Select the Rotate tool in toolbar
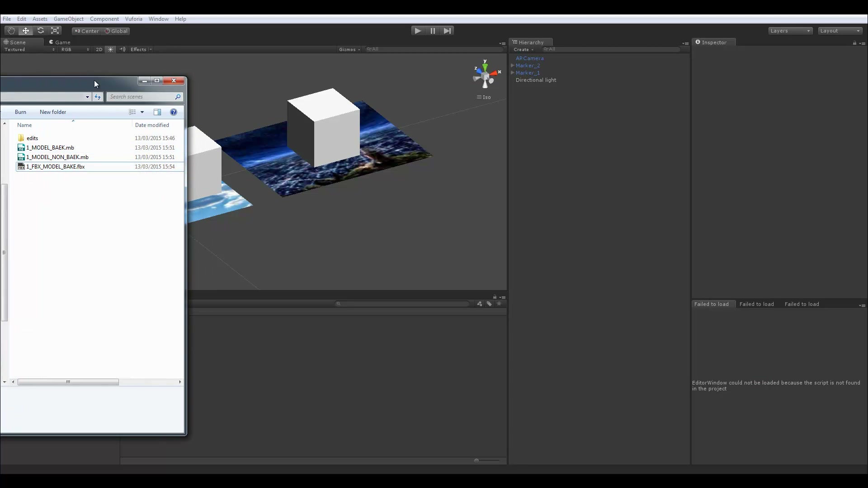The width and height of the screenshot is (868, 488). coord(41,31)
